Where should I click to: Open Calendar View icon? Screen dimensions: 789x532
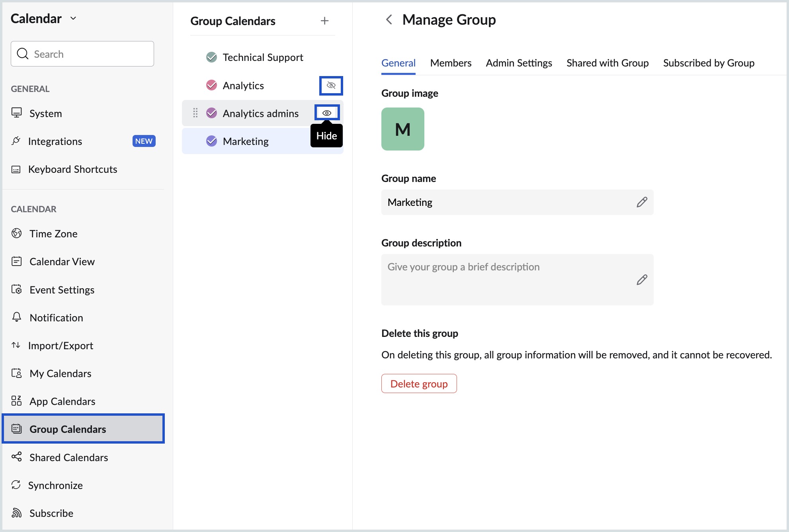pyautogui.click(x=16, y=261)
